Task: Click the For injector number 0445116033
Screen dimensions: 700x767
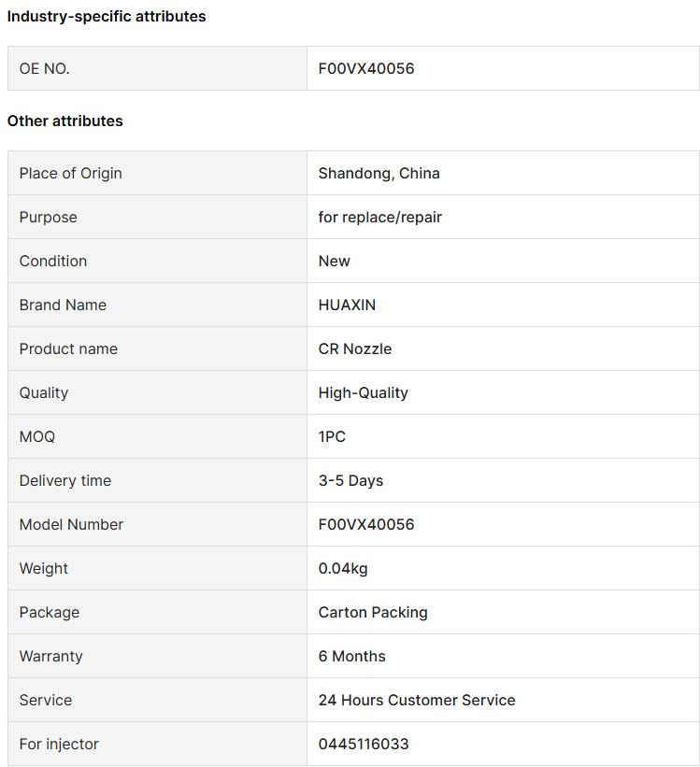Action: pos(364,744)
